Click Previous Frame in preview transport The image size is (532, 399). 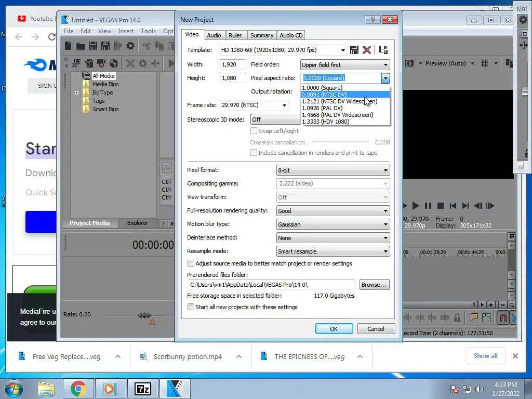[x=478, y=206]
